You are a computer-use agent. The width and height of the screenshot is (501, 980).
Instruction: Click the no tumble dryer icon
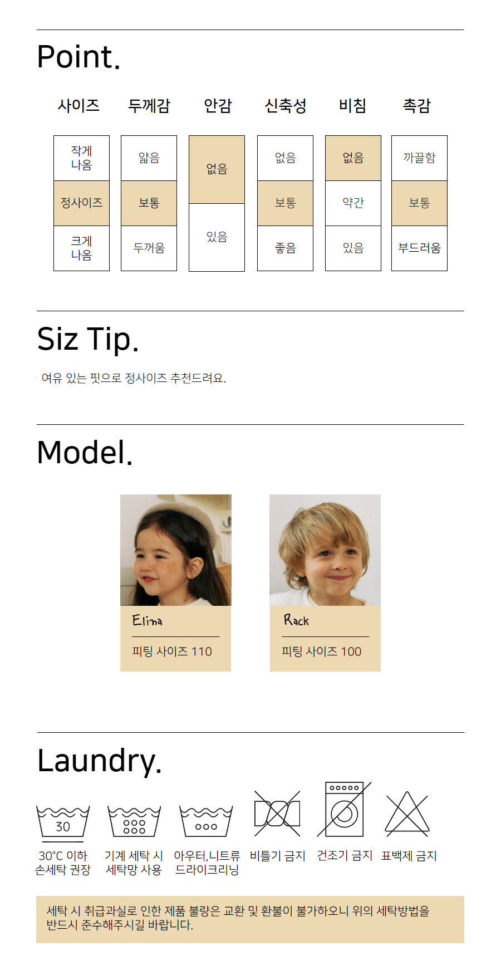[345, 809]
